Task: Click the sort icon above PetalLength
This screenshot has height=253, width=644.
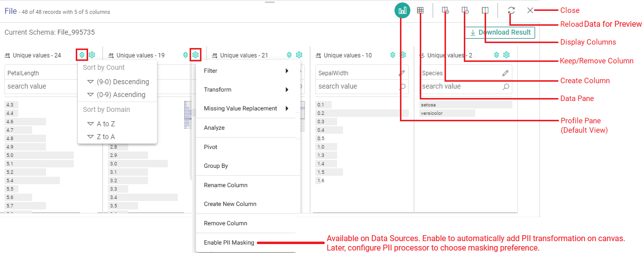Action: [x=82, y=55]
